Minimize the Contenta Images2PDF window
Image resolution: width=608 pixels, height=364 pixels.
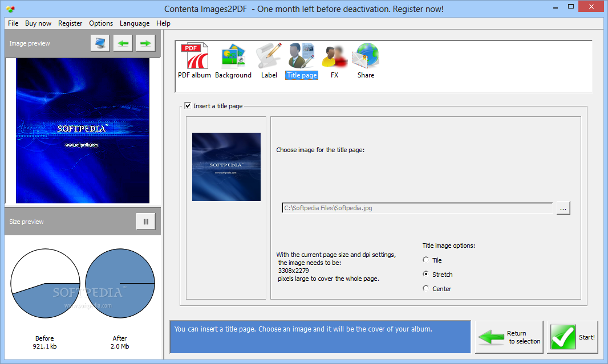[x=556, y=7]
